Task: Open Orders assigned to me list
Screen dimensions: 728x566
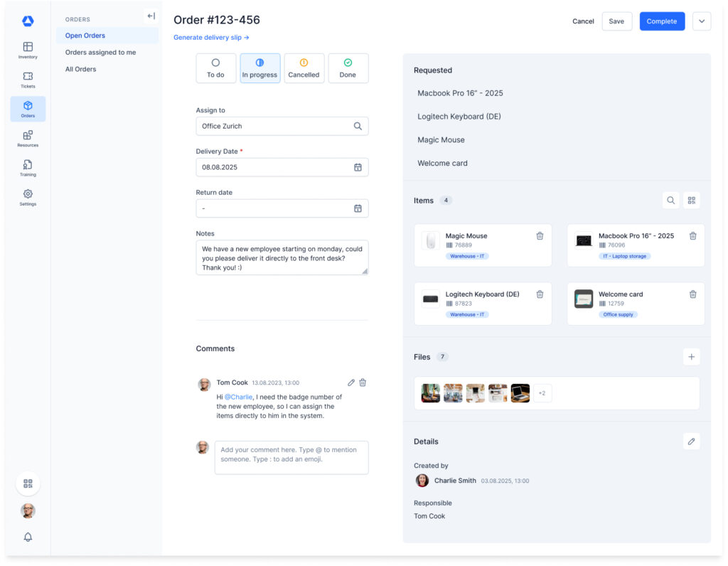Action: 100,53
